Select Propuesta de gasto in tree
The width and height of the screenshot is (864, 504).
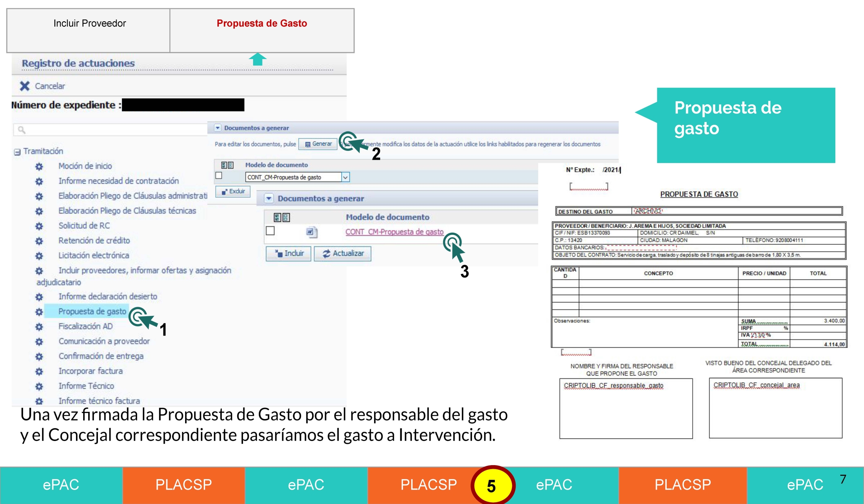click(92, 311)
